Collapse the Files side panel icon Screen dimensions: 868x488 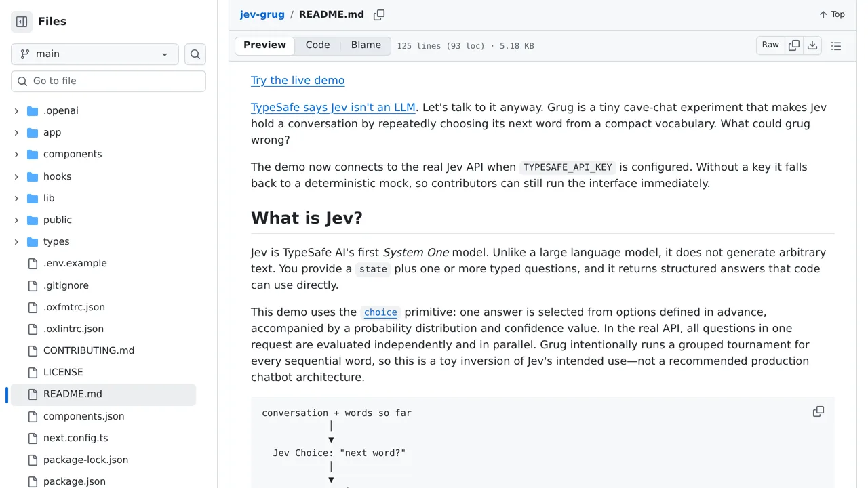click(x=22, y=22)
